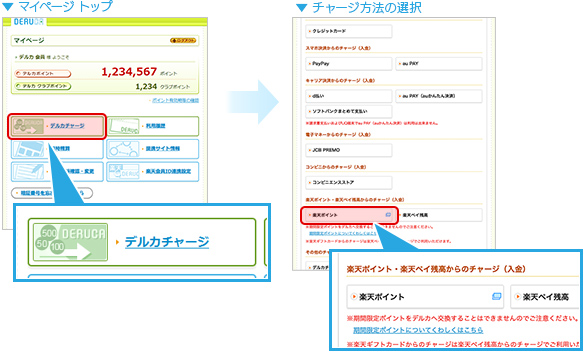
Task: Click the DERUCA card icon beside 利用履歴
Action: click(x=124, y=126)
